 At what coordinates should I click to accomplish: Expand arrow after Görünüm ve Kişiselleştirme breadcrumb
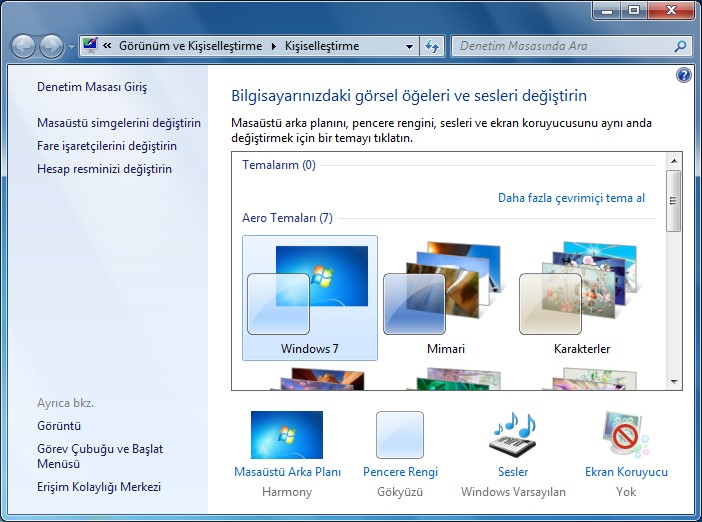click(x=274, y=46)
